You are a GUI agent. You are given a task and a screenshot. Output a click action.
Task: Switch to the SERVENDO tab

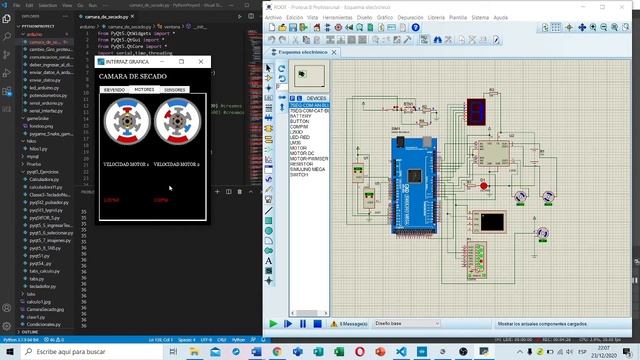tap(114, 90)
